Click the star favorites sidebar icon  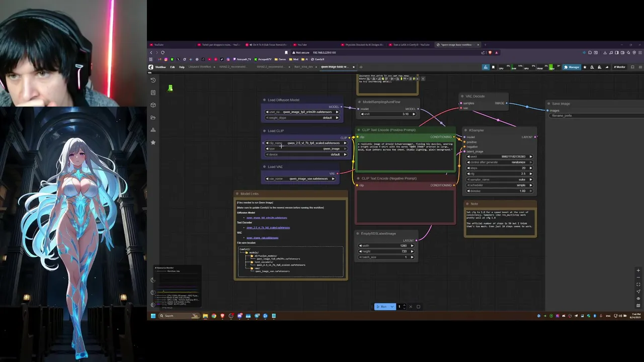pyautogui.click(x=153, y=142)
